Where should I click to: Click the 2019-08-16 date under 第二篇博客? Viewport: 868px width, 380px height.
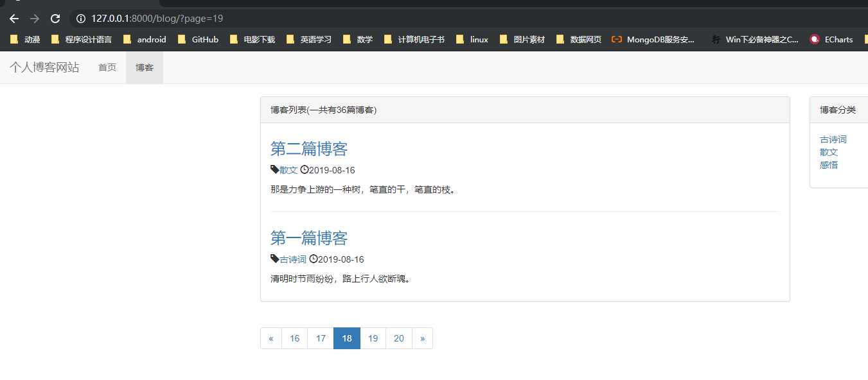click(332, 170)
